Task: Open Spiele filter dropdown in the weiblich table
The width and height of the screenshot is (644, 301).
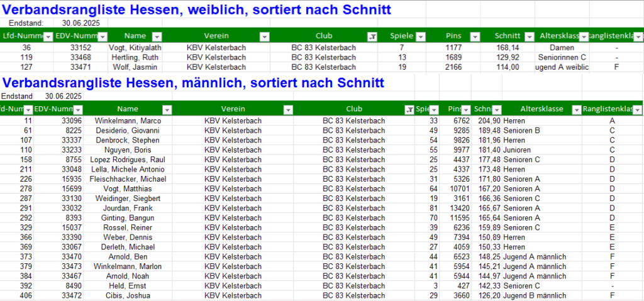Action: [x=421, y=36]
